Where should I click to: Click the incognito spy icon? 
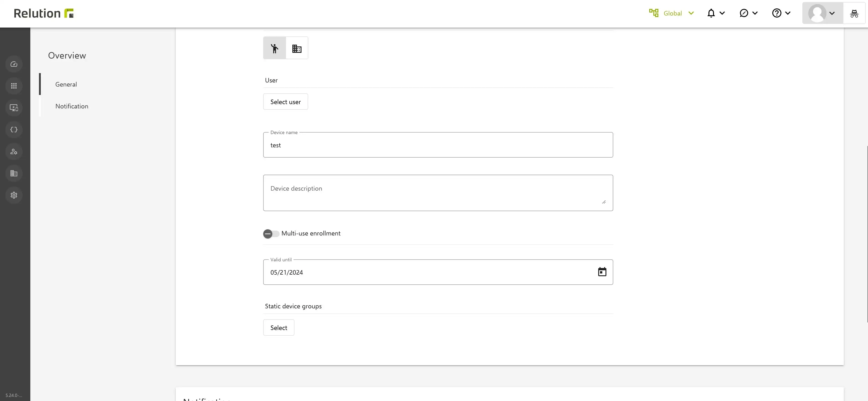[854, 13]
